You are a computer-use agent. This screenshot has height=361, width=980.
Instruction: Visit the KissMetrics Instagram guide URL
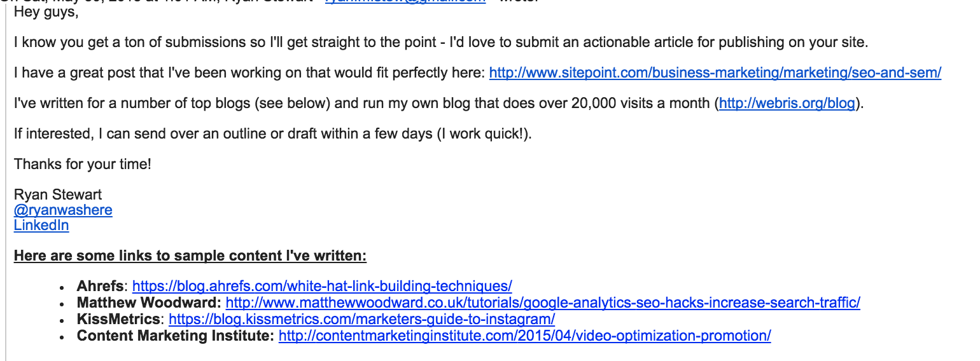361,319
